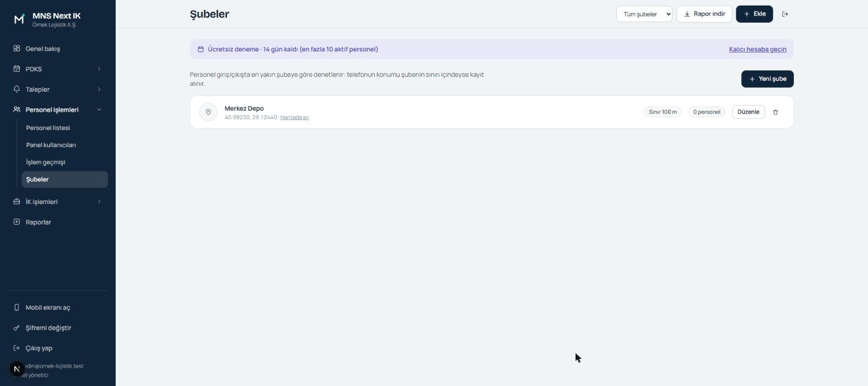Click the 0 personel badge
The width and height of the screenshot is (868, 386).
tap(707, 112)
